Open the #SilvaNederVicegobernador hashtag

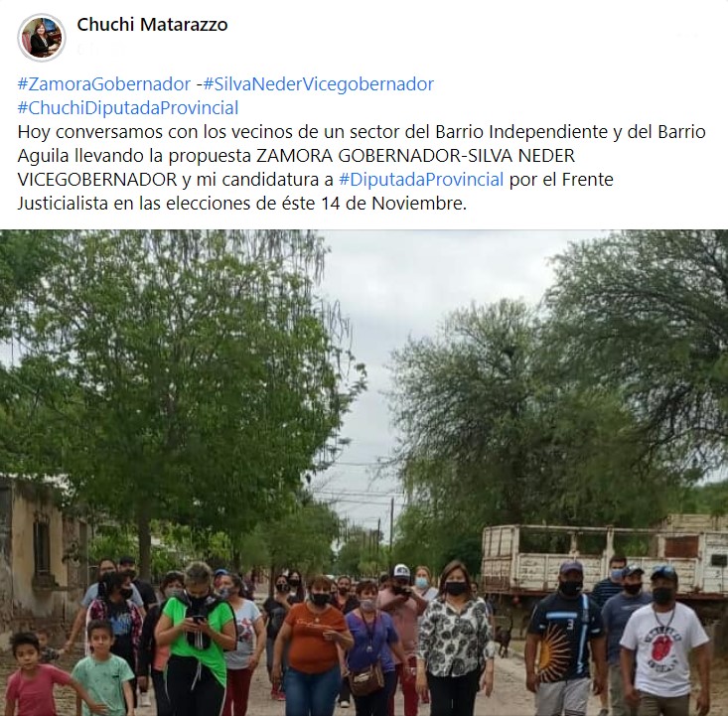tap(319, 84)
